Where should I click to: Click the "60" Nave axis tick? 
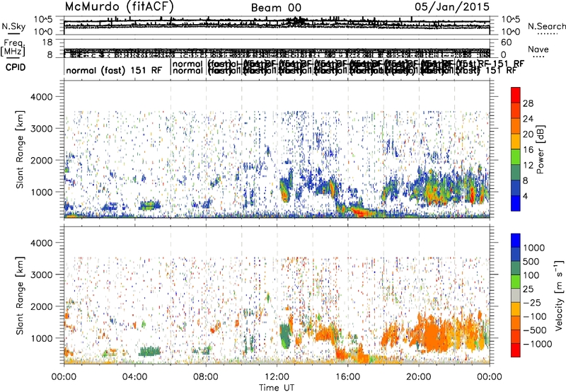(x=507, y=42)
